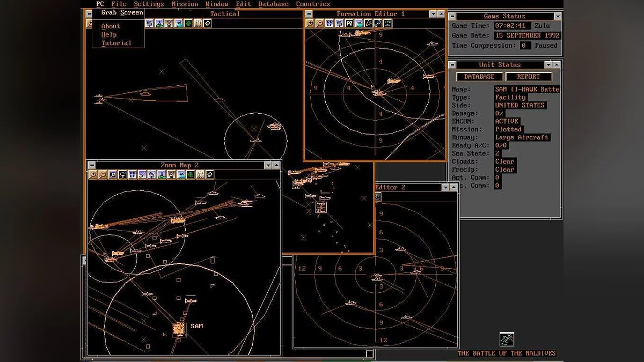Click zoom-in magnifier in Formation Editor 1

coord(310,24)
